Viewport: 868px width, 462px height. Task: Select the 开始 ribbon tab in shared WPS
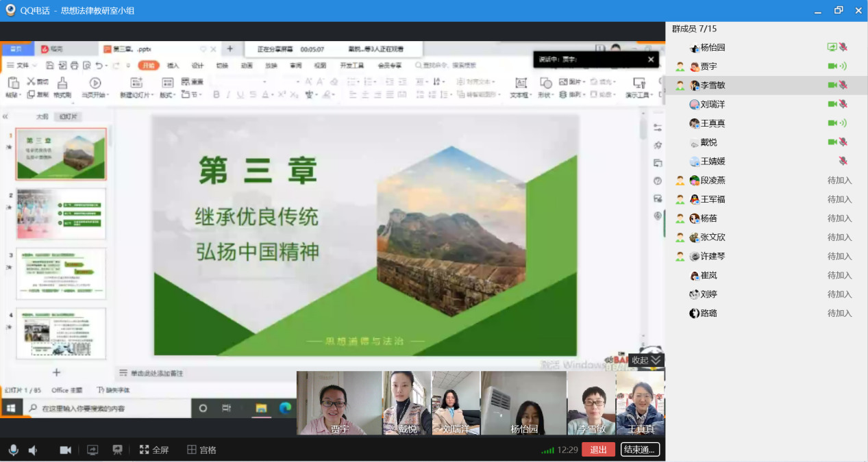point(149,66)
